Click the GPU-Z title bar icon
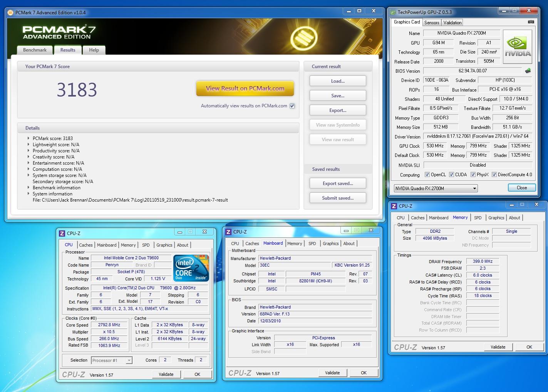Screen dimensions: 548x392 (x=393, y=12)
